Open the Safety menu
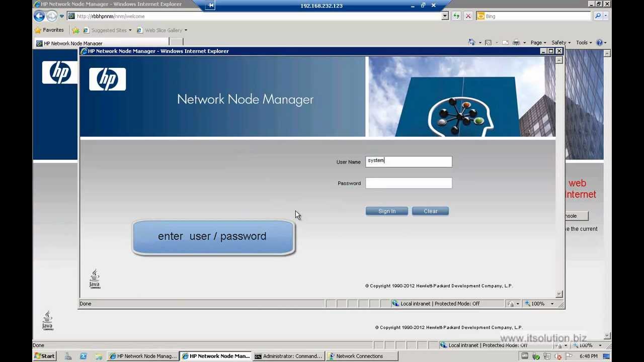The image size is (644, 362). [560, 43]
